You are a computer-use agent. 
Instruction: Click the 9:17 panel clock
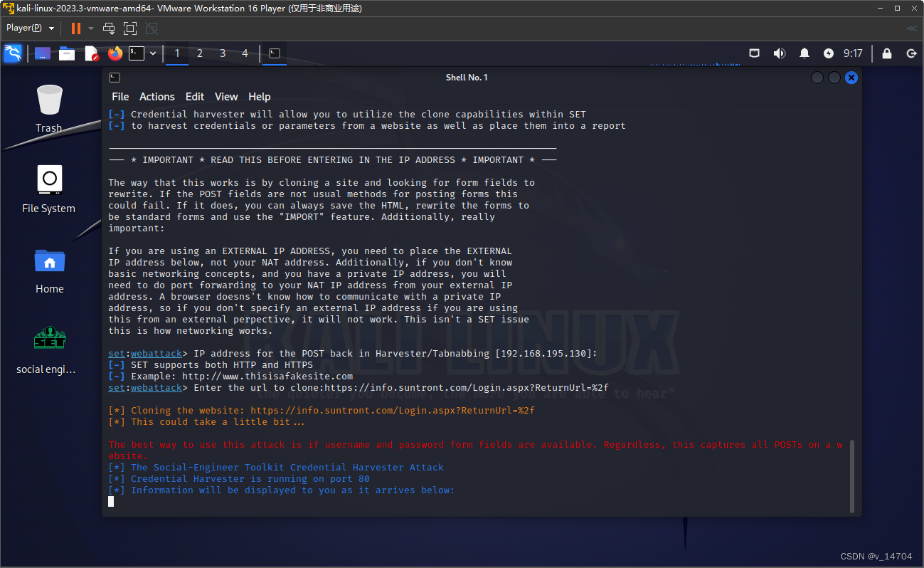coord(853,53)
